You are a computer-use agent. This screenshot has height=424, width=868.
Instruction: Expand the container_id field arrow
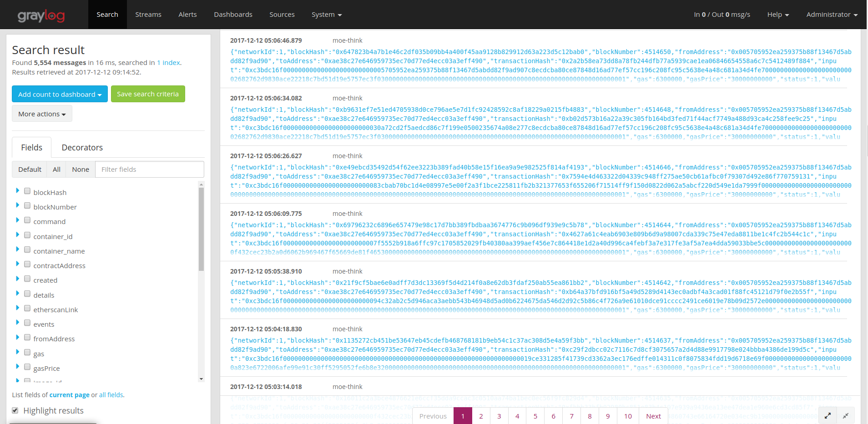pyautogui.click(x=17, y=235)
